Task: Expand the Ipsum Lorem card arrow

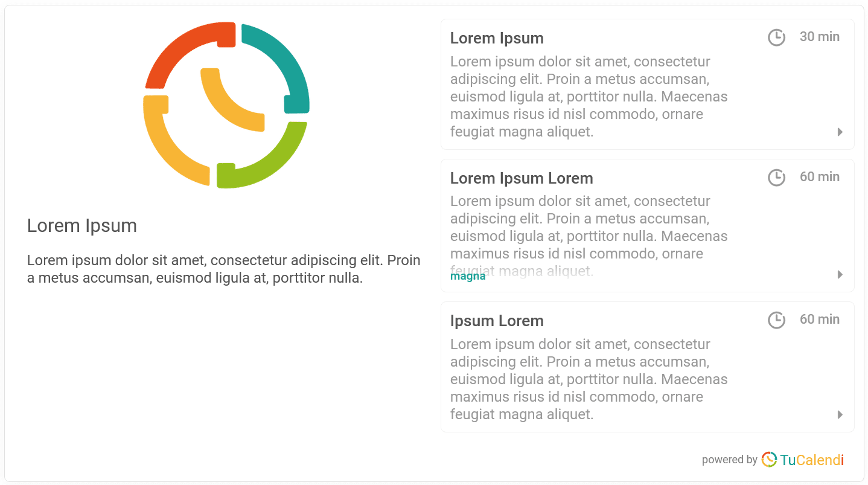Action: coord(840,414)
